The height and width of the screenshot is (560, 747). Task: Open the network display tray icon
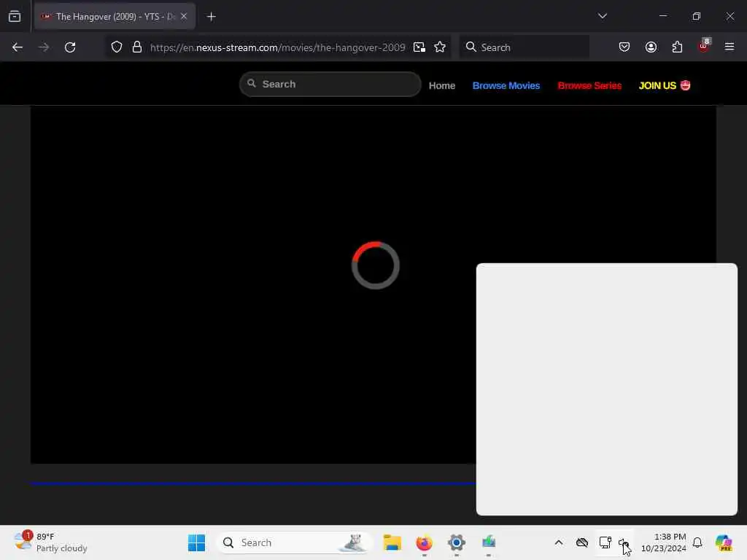(605, 542)
